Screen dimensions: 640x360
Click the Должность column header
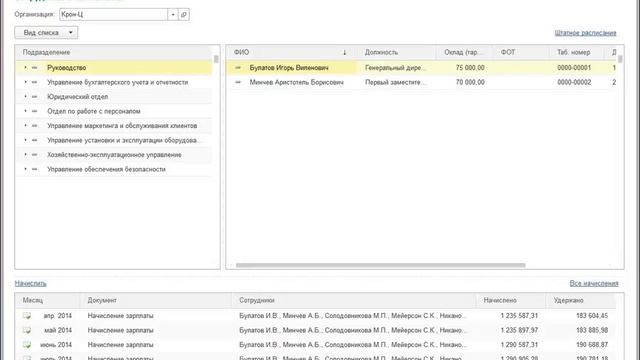(396, 52)
